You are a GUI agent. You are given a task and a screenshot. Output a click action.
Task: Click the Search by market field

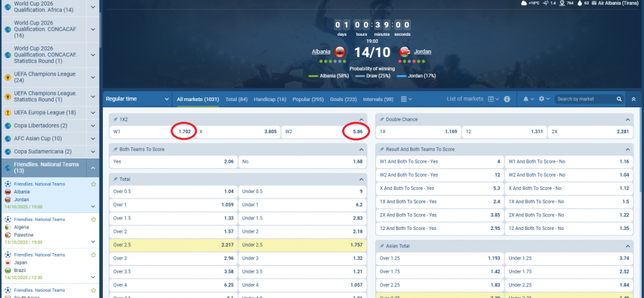586,99
